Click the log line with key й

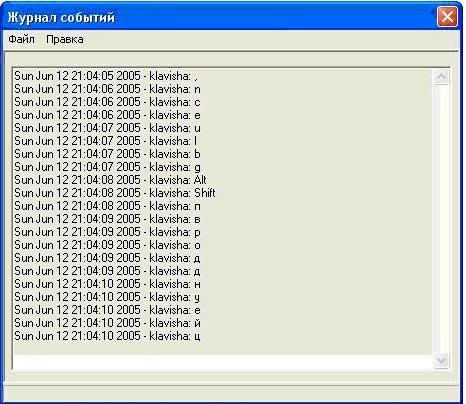pos(107,323)
